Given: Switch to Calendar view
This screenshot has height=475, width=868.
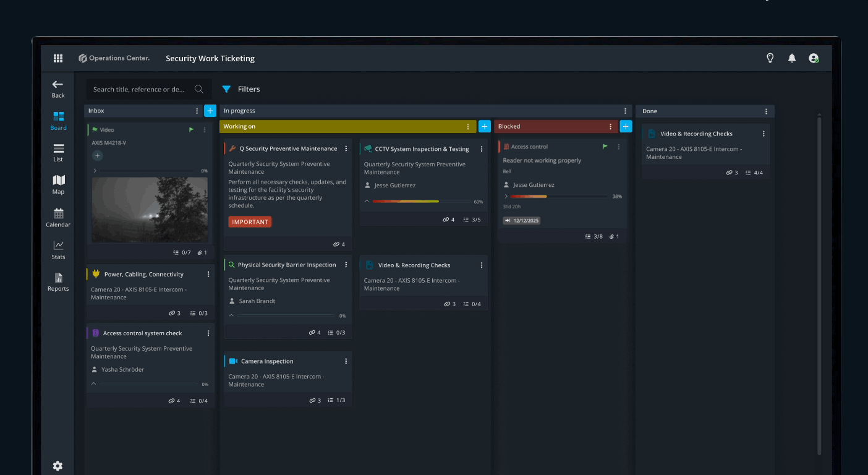Looking at the screenshot, I should tap(58, 218).
